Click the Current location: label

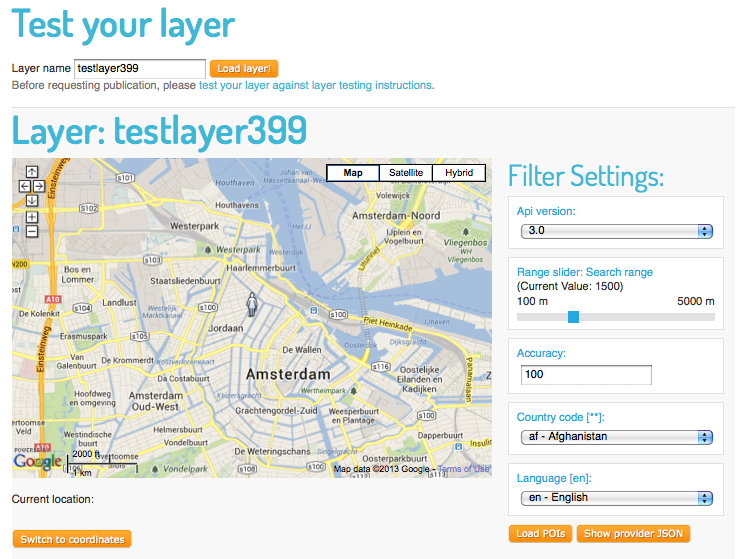pyautogui.click(x=53, y=499)
